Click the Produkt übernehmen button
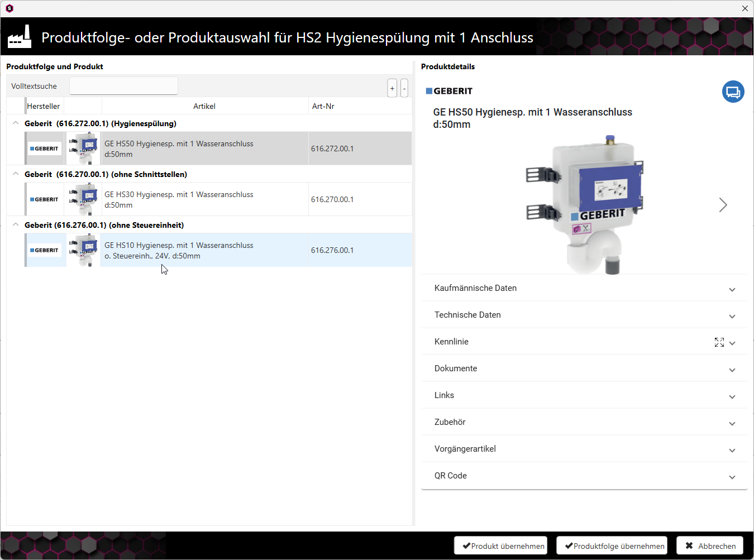 tap(500, 545)
